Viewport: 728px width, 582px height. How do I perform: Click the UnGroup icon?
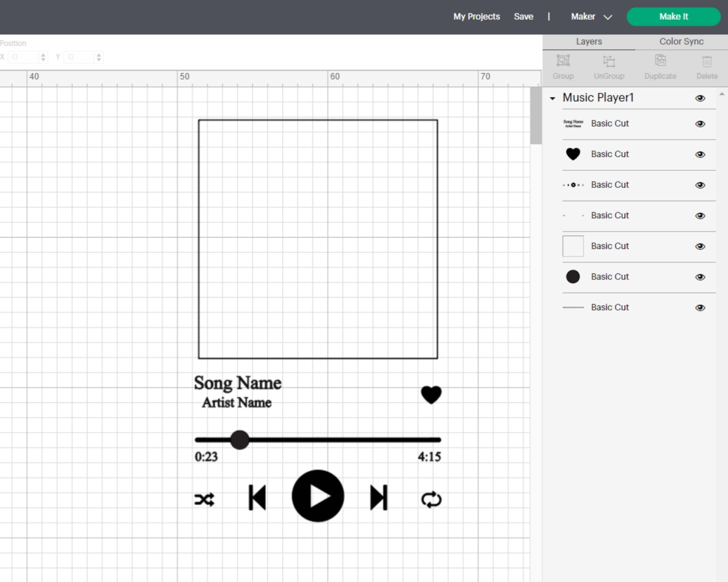609,61
